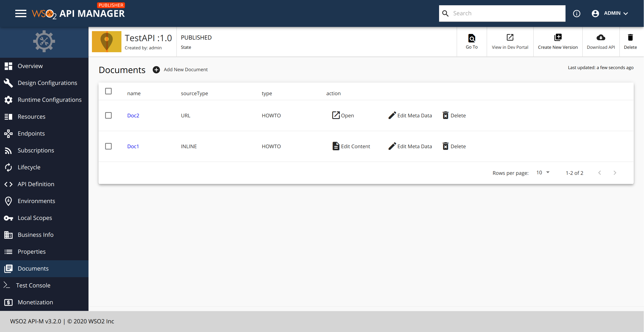Viewport: 644px width, 332px height.
Task: Open Lifecycle in the sidebar
Action: (x=44, y=167)
